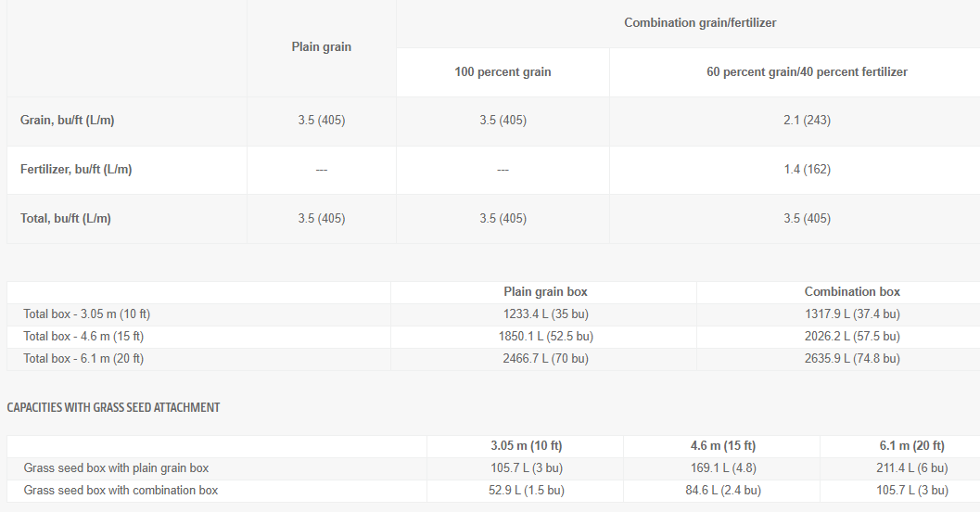Click the 52.9 L (1.5 bu) cell

tap(527, 491)
